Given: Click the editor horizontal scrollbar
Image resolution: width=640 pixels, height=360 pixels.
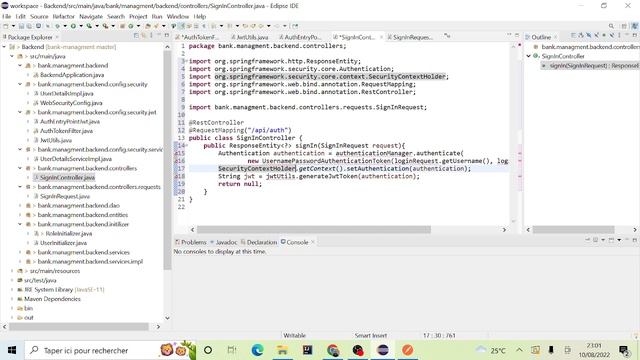Looking at the screenshot, I should point(313,229).
